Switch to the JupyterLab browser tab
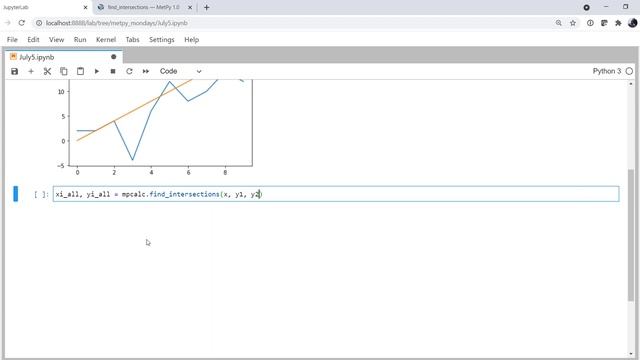Screen dimensions: 640x360 (x=45, y=7)
